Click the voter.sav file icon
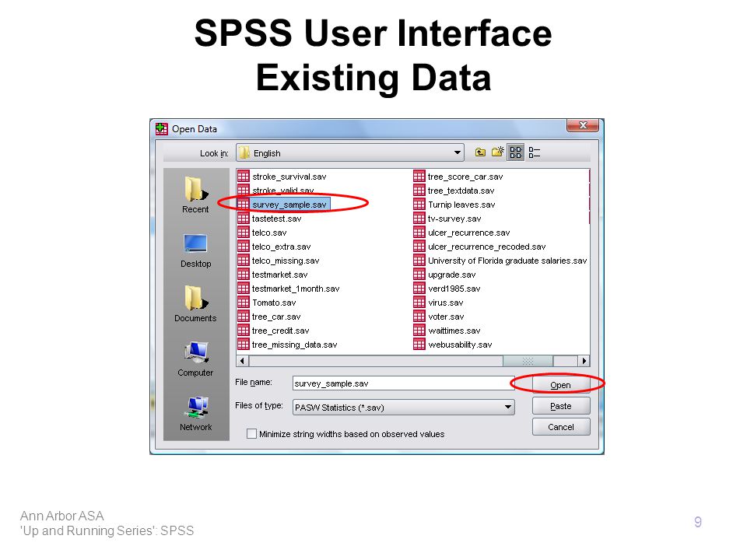The image size is (747, 560). (419, 317)
